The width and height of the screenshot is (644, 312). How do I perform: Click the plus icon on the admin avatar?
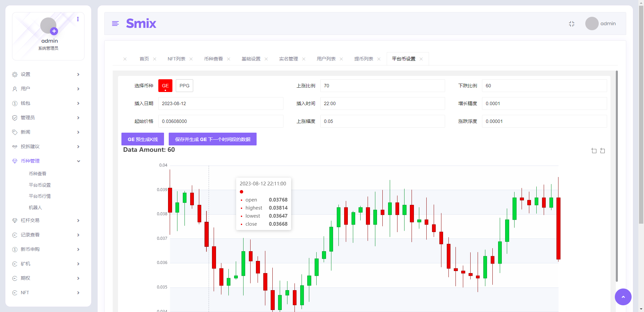click(54, 31)
